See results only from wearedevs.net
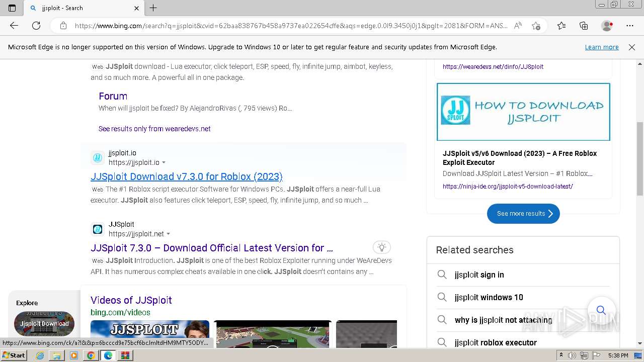This screenshot has width=644, height=362. coord(154,129)
